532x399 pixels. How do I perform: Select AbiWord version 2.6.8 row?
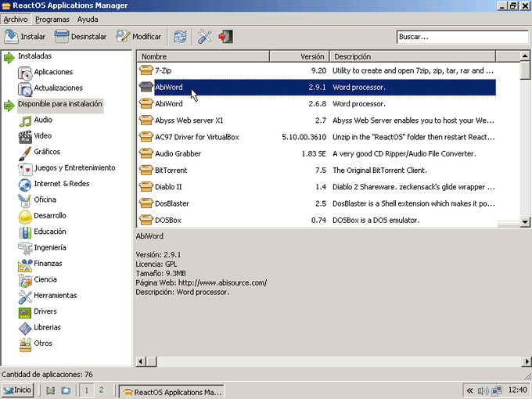(x=317, y=104)
